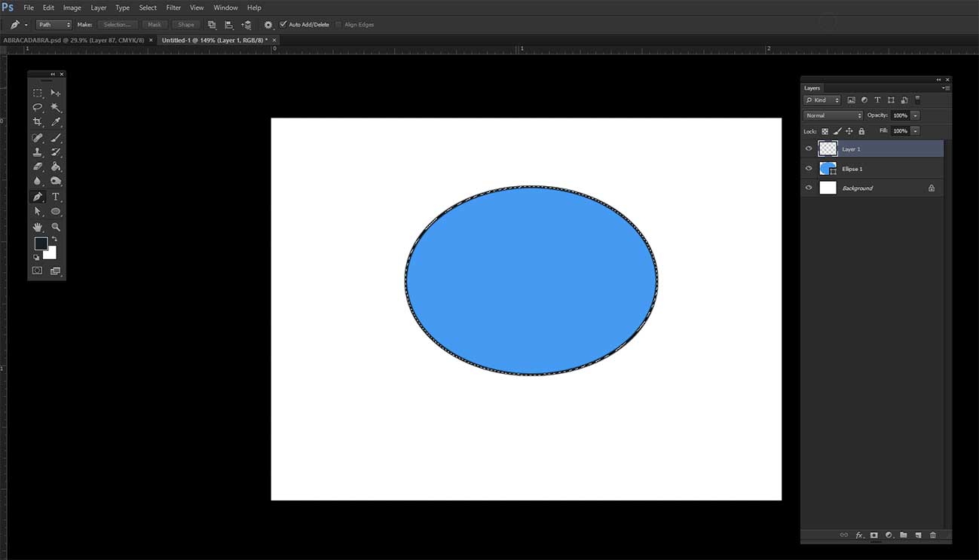Screen dimensions: 979x560
Task: Open Fill slider dropdown arrow
Action: (x=915, y=131)
